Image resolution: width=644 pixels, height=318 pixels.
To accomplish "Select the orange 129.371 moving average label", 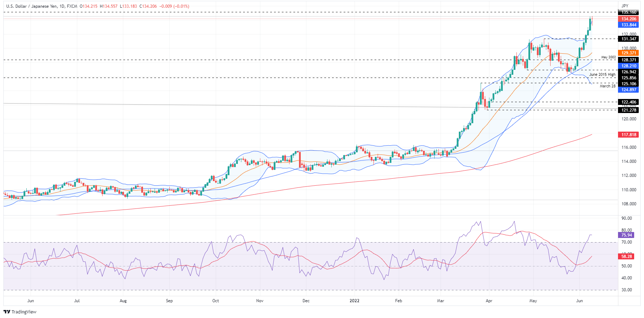I will (x=628, y=53).
